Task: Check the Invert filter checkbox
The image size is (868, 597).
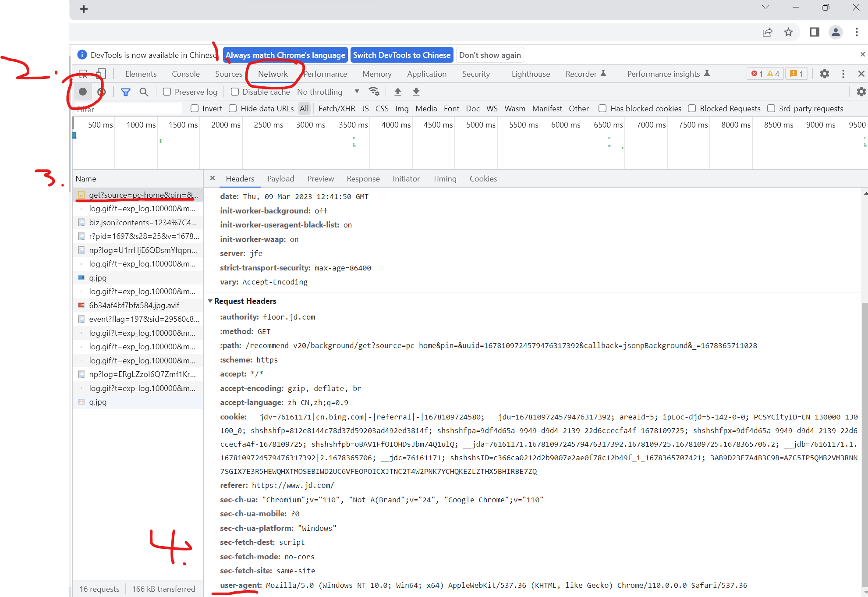Action: 195,108
